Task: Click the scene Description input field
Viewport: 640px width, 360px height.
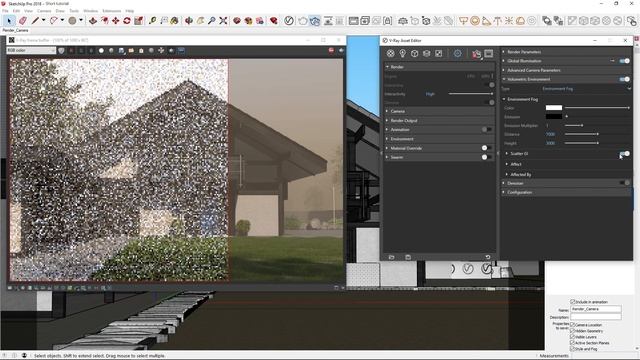Action: click(x=596, y=317)
